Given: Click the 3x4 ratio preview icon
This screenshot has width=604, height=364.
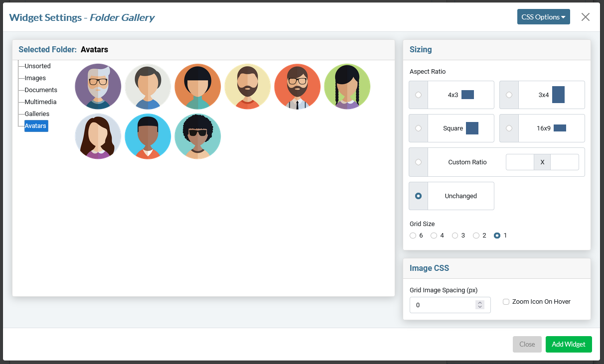Looking at the screenshot, I should pyautogui.click(x=558, y=95).
